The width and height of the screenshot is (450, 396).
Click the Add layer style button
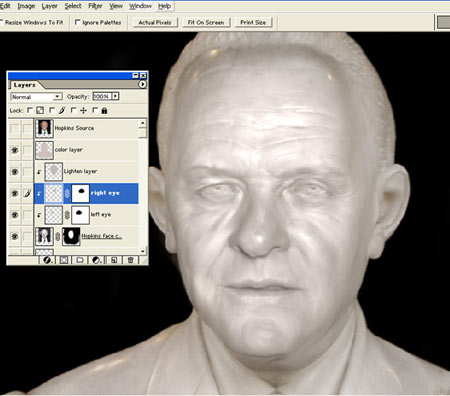pos(47,260)
